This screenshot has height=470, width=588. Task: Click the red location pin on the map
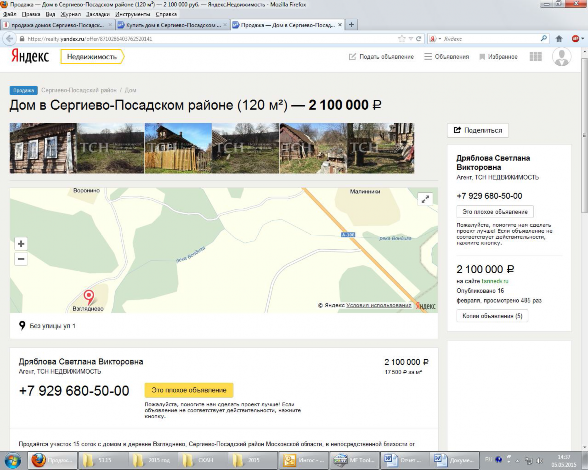(89, 297)
